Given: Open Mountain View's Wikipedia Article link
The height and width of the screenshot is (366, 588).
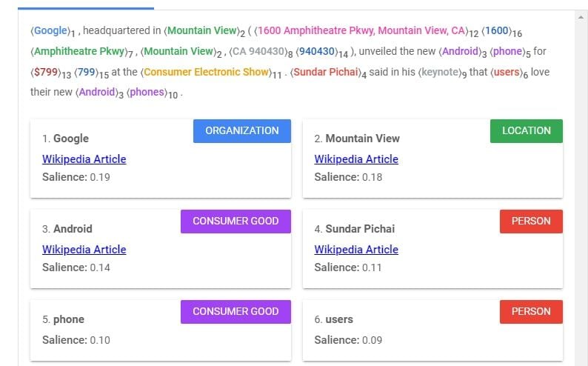Looking at the screenshot, I should [x=356, y=159].
